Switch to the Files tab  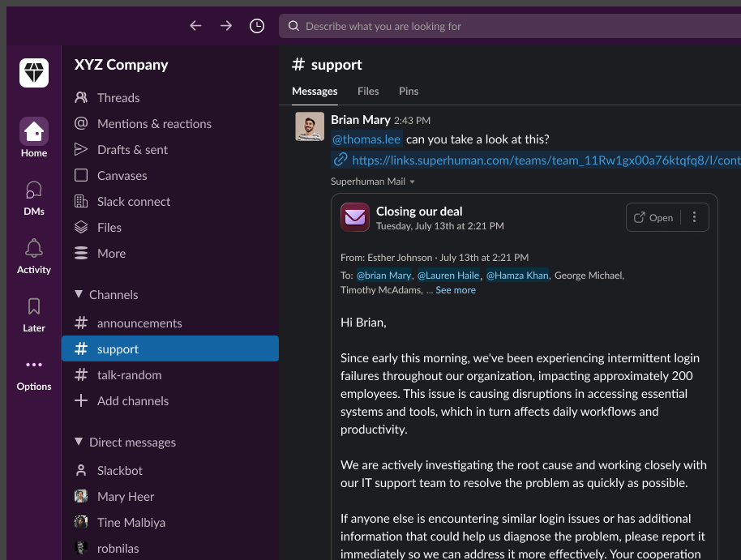368,92
